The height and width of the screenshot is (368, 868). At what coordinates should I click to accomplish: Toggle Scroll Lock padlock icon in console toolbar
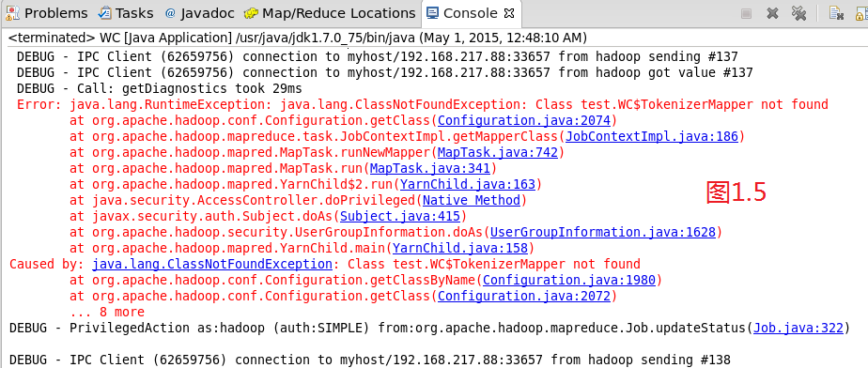click(862, 13)
